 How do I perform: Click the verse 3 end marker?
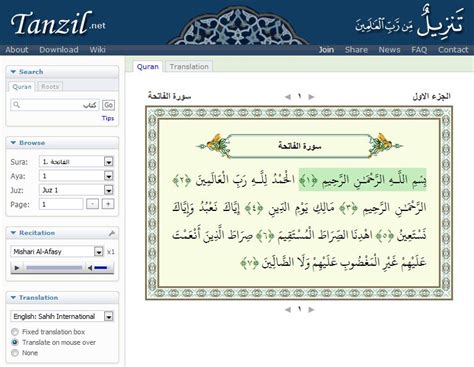click(x=348, y=208)
